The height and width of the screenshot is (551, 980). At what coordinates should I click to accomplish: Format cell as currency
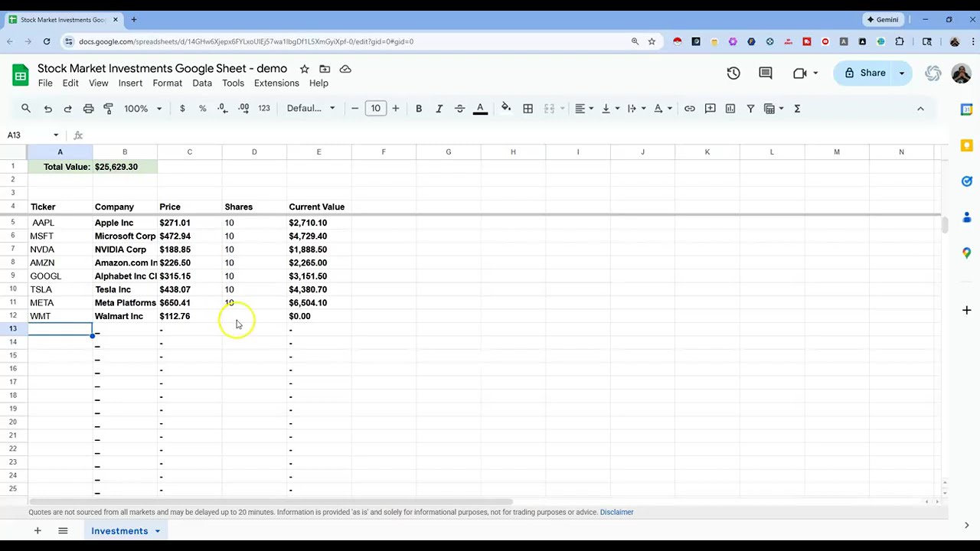tap(182, 109)
